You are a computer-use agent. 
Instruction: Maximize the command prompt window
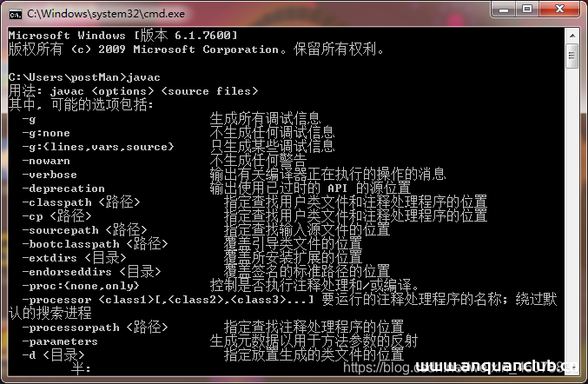click(x=527, y=9)
